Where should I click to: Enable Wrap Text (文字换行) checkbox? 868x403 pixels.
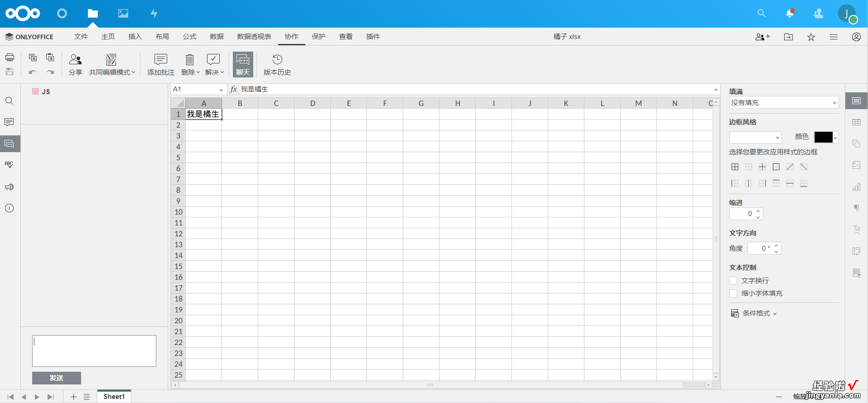(733, 281)
